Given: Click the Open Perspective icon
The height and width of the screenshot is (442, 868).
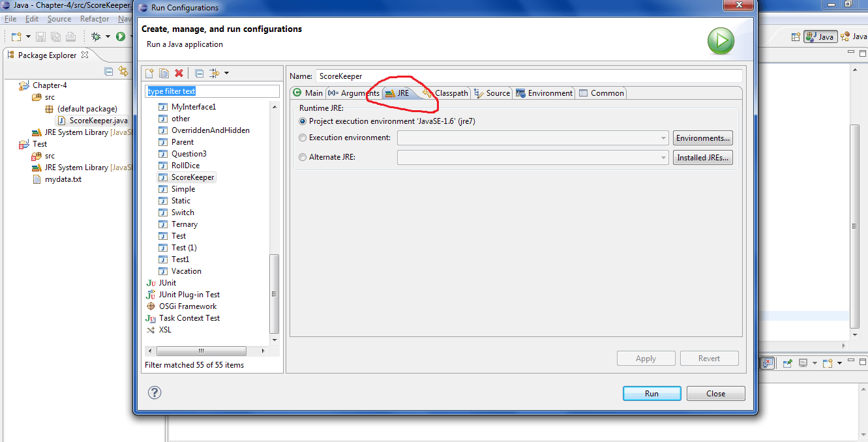Looking at the screenshot, I should 796,37.
